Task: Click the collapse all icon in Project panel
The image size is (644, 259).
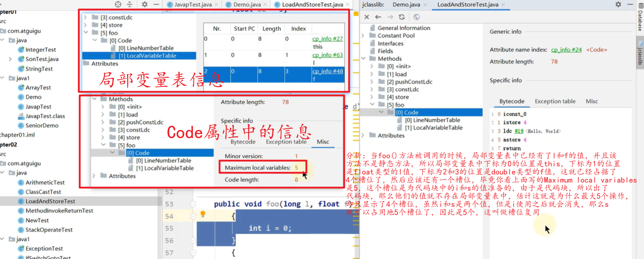Action: (x=130, y=4)
